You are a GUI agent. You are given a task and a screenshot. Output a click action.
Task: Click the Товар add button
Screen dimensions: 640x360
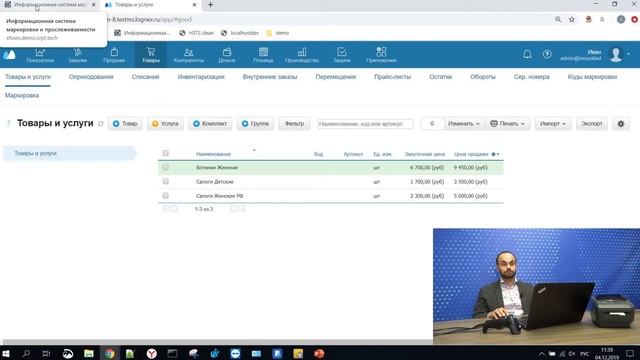tap(125, 124)
